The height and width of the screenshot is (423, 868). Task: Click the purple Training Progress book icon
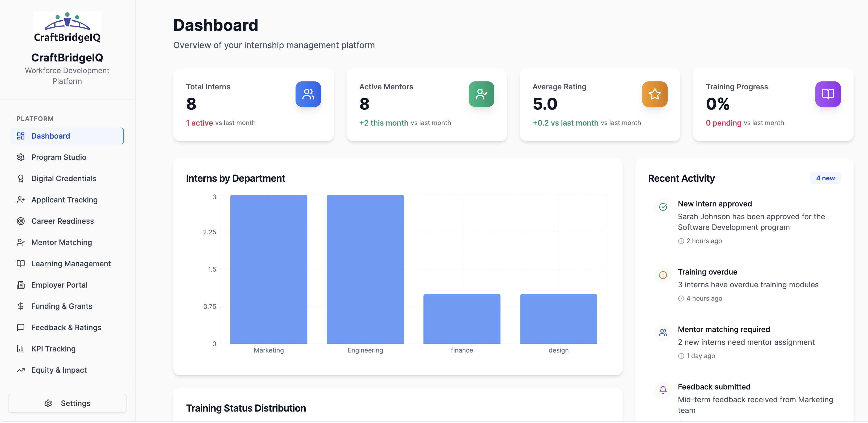(828, 94)
